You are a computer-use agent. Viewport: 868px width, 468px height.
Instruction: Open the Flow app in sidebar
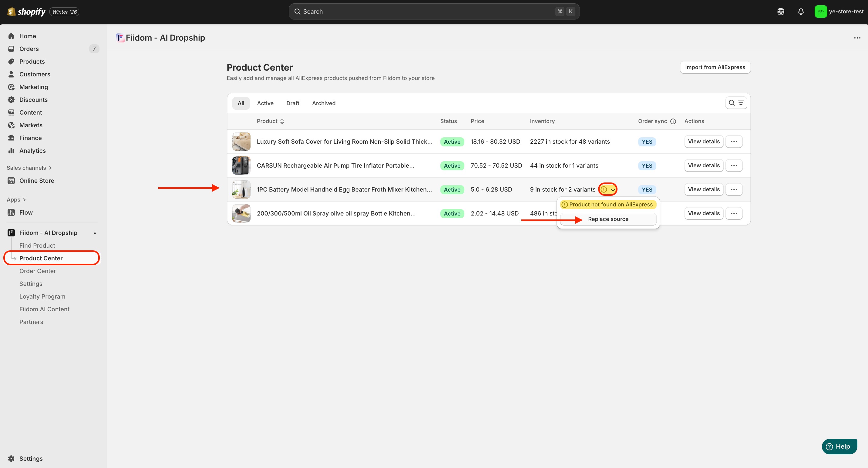[26, 212]
